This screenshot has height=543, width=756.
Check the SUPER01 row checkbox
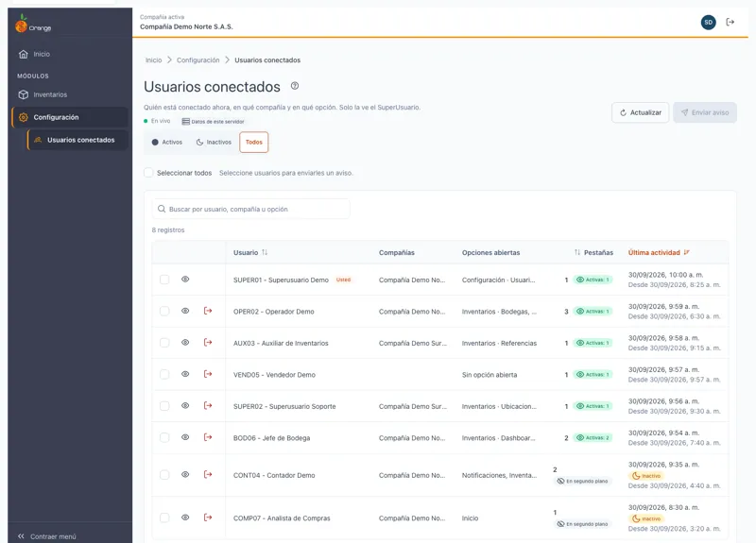pyautogui.click(x=164, y=280)
